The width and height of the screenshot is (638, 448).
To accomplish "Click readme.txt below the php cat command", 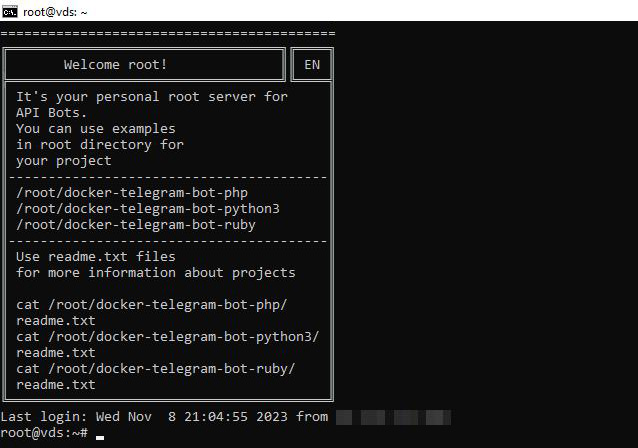I will coord(56,321).
